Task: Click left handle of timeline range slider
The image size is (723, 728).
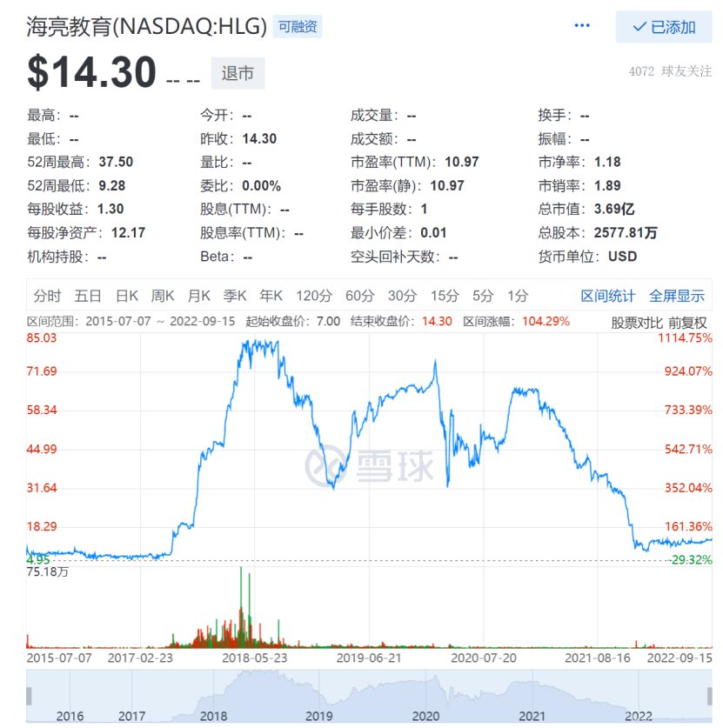Action: [x=30, y=695]
